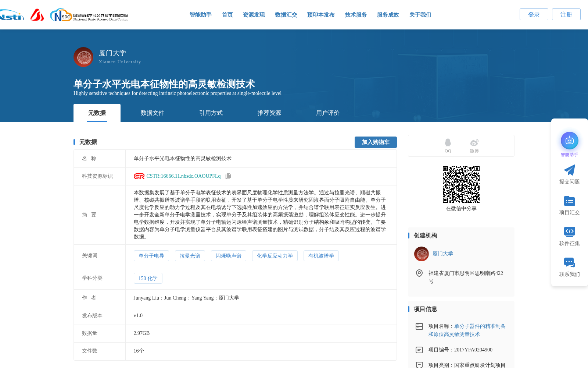
Task: Open 数据汇交 menu
Action: pyautogui.click(x=286, y=15)
